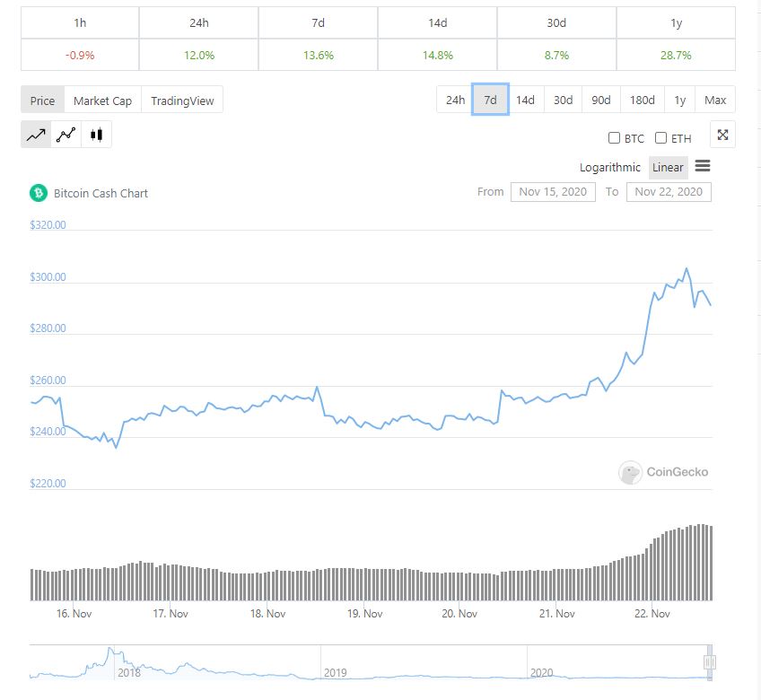Select 90d chart range

[601, 100]
